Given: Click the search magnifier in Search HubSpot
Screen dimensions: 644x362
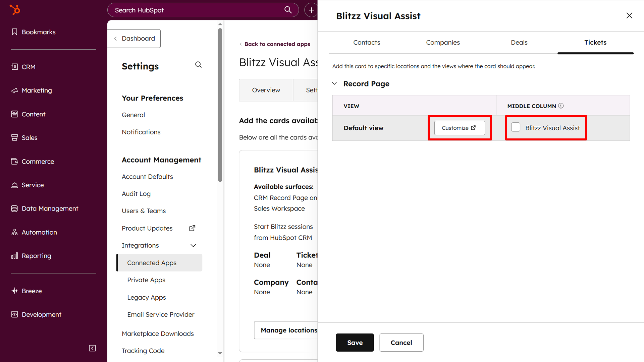Looking at the screenshot, I should click(x=288, y=10).
